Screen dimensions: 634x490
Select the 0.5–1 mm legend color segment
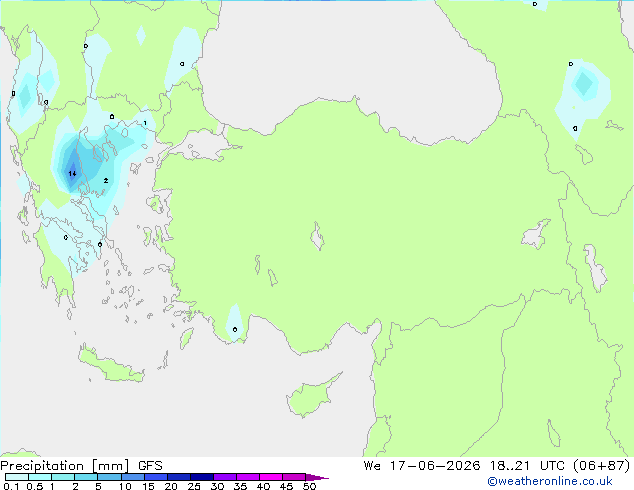click(x=40, y=477)
